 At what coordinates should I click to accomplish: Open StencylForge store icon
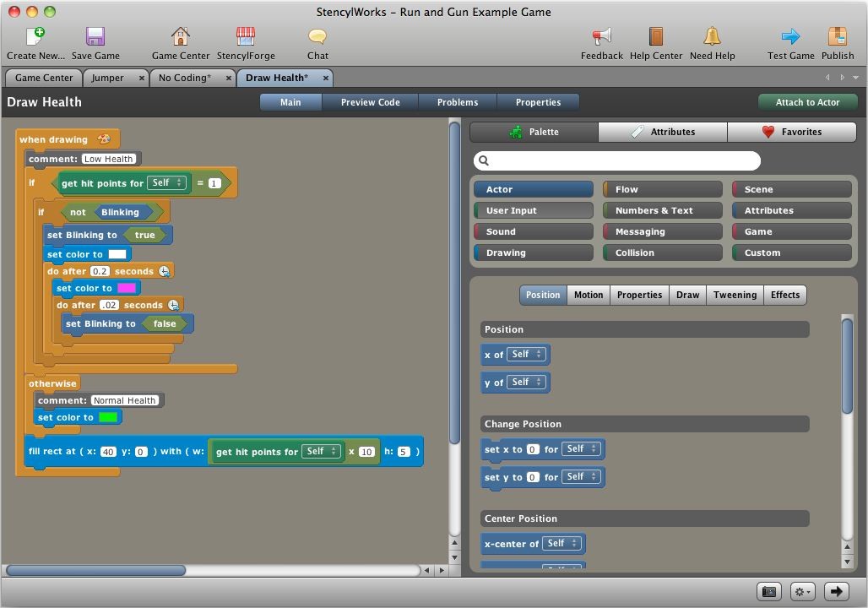click(246, 36)
